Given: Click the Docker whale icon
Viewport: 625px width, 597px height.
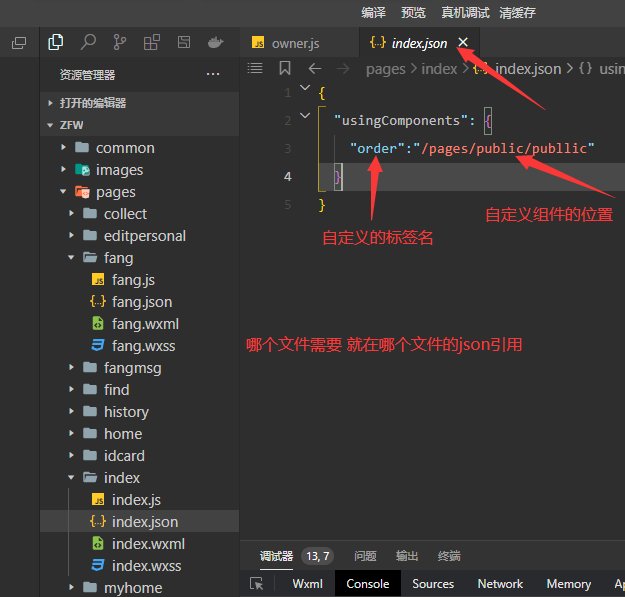Looking at the screenshot, I should [x=215, y=42].
